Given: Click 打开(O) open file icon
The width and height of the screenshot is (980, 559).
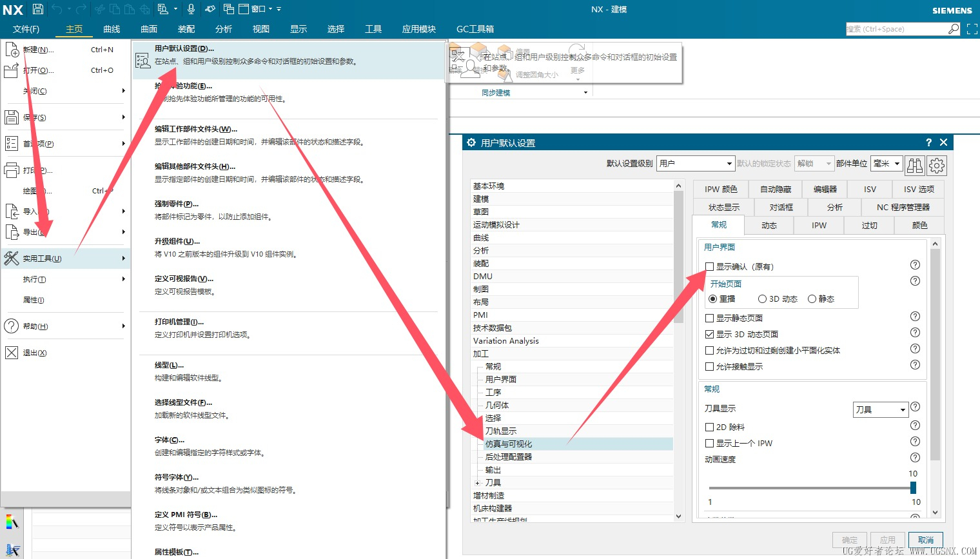Looking at the screenshot, I should 12,70.
